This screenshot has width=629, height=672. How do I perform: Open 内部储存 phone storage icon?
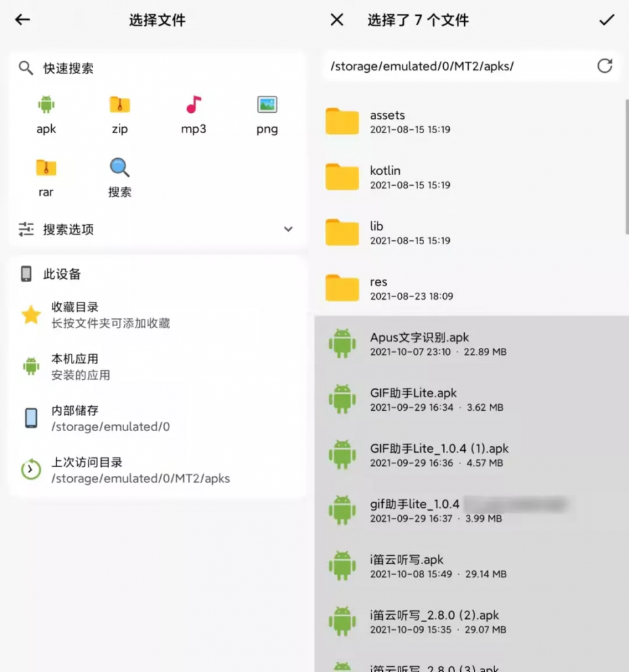[32, 418]
